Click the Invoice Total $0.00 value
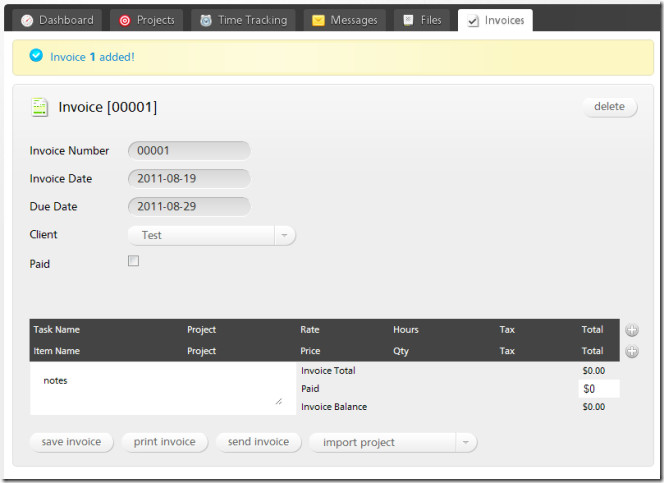Screen dimensions: 664x483 [594, 371]
